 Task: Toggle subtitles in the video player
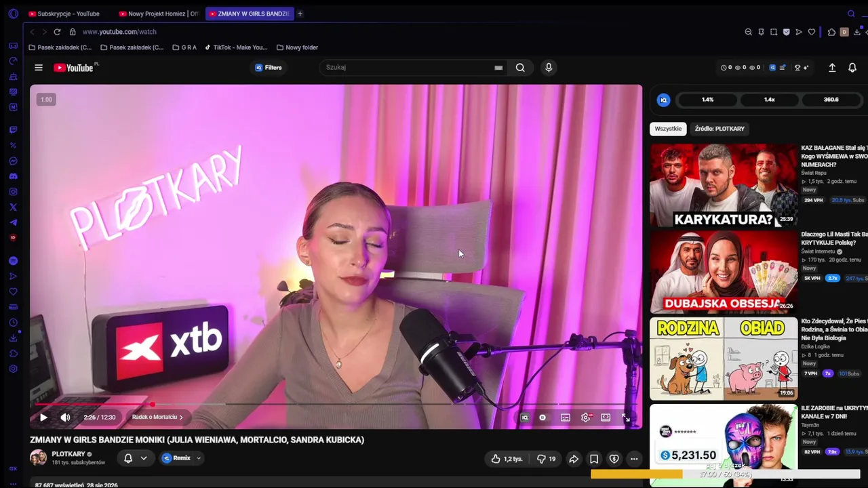pyautogui.click(x=566, y=418)
